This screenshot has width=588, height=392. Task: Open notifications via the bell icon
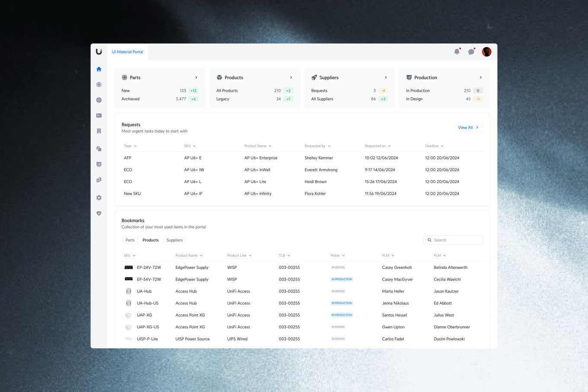coord(457,52)
